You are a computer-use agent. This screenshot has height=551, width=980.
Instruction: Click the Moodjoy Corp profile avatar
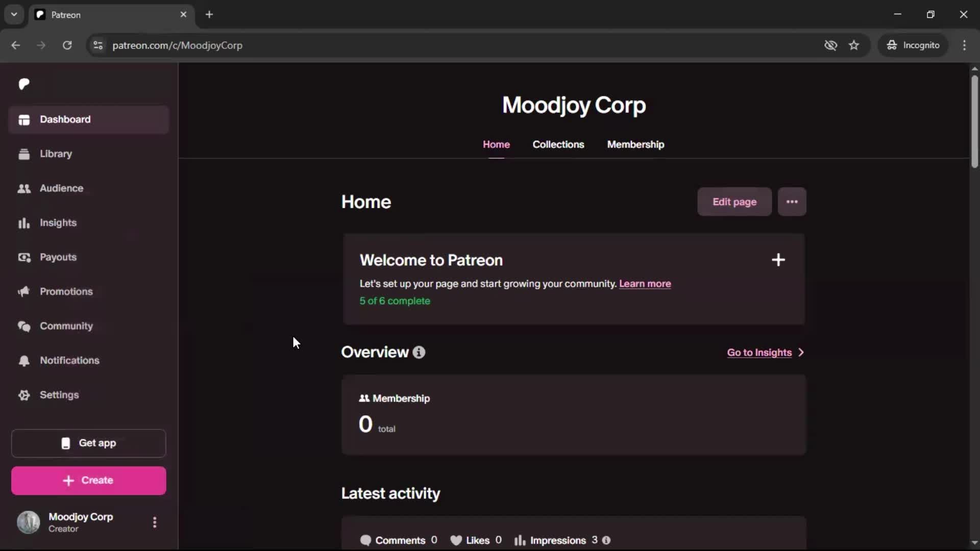click(x=29, y=522)
